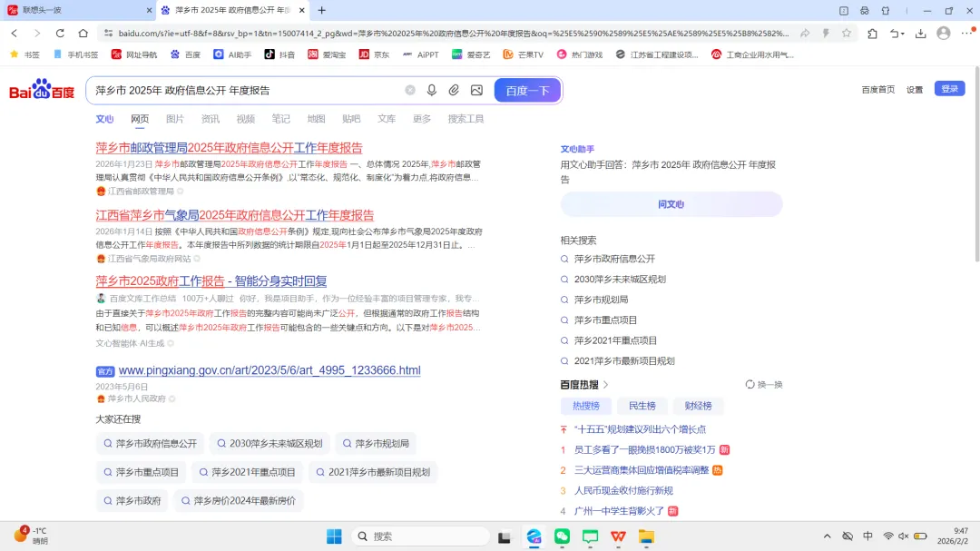Click the Windows taskbar search box
This screenshot has width=980, height=551.
tap(420, 536)
